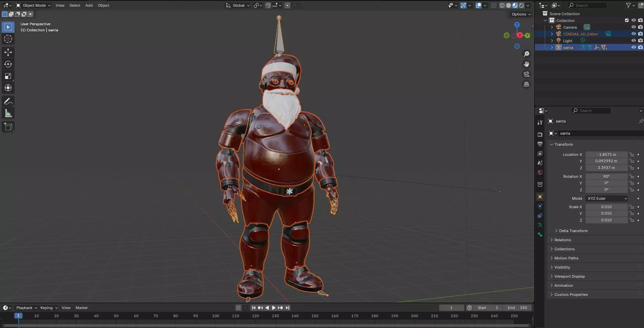
Task: Click the viewport zoom magnifier icon
Action: coord(526,54)
